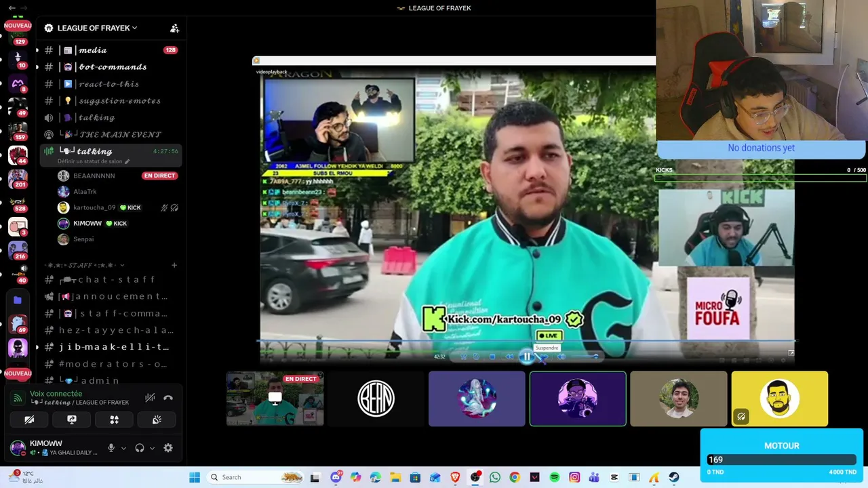The width and height of the screenshot is (868, 488).
Task: Open the Windows Start menu
Action: point(195,477)
